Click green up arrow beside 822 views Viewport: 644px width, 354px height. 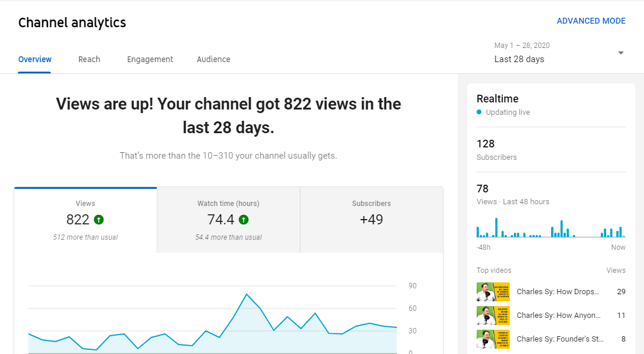[x=99, y=220]
